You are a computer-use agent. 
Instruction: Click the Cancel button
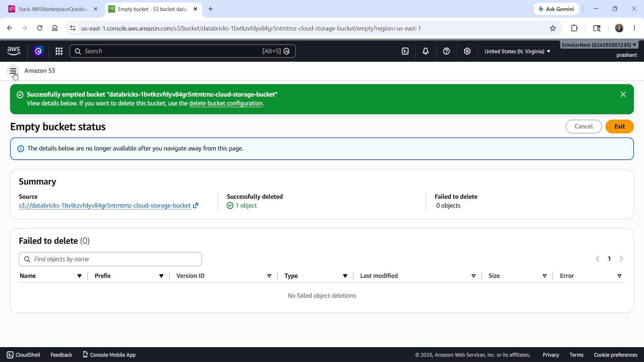click(x=584, y=126)
